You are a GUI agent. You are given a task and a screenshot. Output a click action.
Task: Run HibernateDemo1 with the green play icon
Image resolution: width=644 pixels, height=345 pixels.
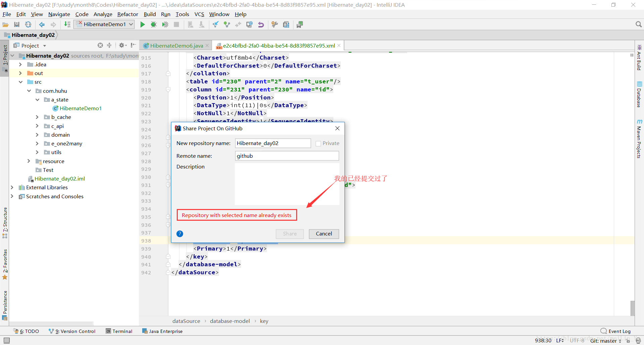point(143,24)
